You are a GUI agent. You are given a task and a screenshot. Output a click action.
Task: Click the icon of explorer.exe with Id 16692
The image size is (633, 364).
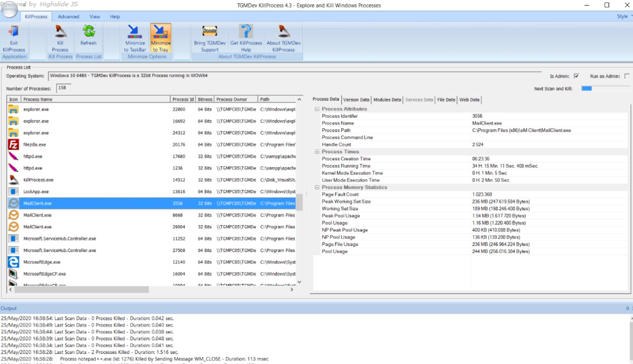pos(13,121)
